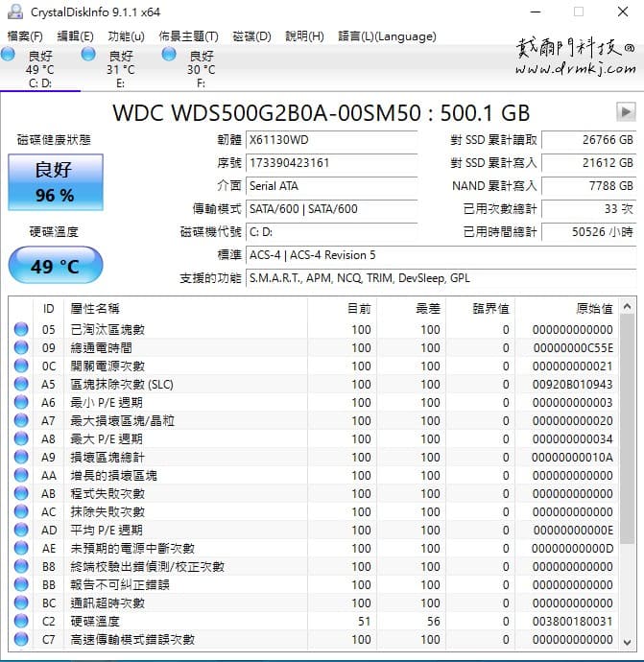Click the 屬性名稱 column header

185,309
